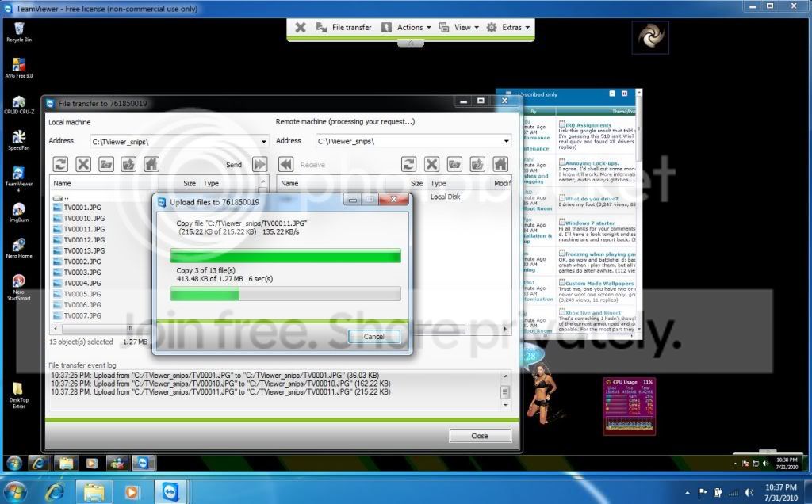Open the Extras menu

point(508,28)
